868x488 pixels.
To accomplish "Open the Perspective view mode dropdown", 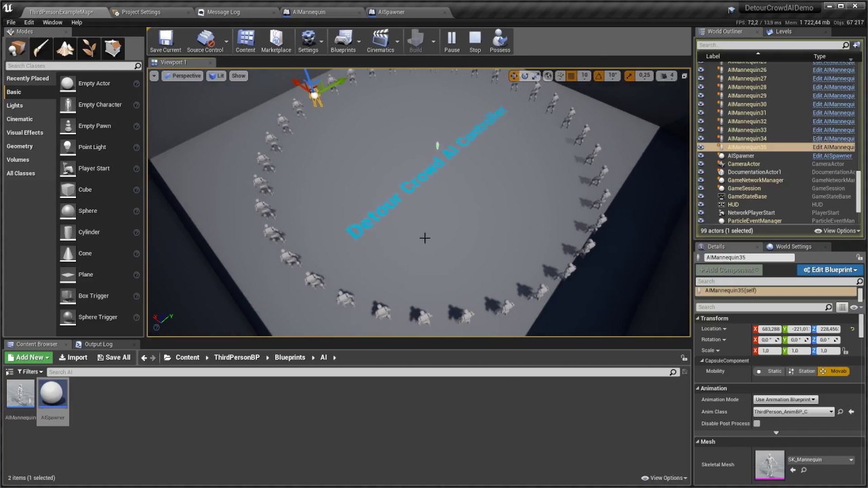I will coord(182,76).
